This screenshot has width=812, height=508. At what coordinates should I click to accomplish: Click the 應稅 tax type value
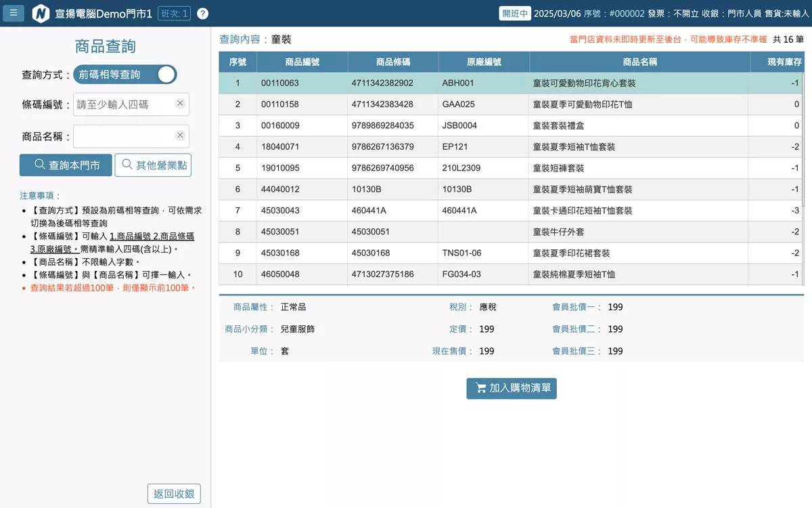pyautogui.click(x=488, y=307)
